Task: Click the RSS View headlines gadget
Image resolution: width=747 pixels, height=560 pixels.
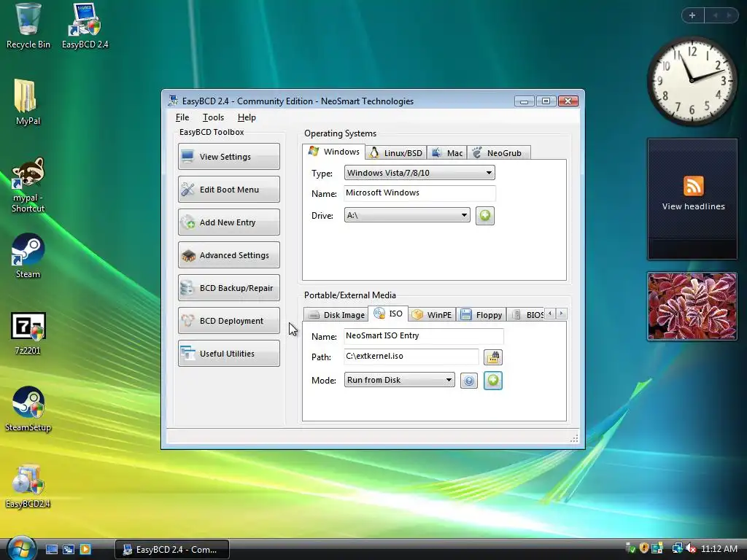Action: point(692,199)
